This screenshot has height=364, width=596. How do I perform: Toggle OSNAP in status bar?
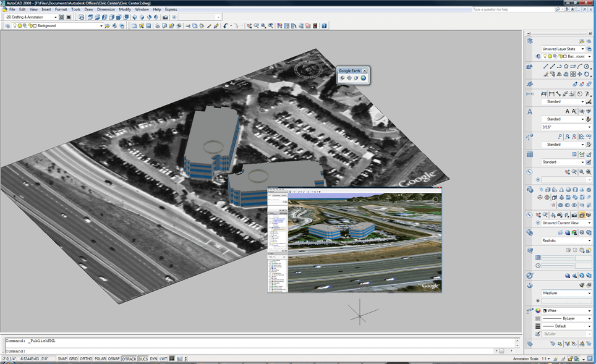click(x=114, y=358)
